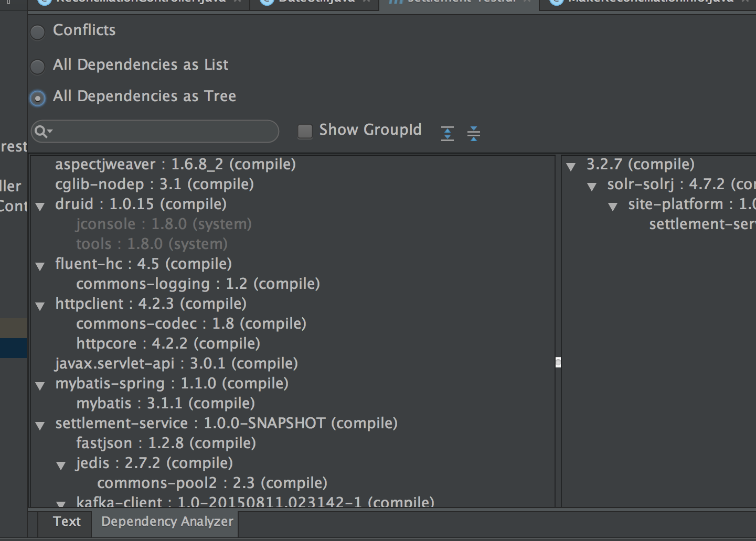Select mybatis : 3.1.1 (compile) row

coord(165,404)
